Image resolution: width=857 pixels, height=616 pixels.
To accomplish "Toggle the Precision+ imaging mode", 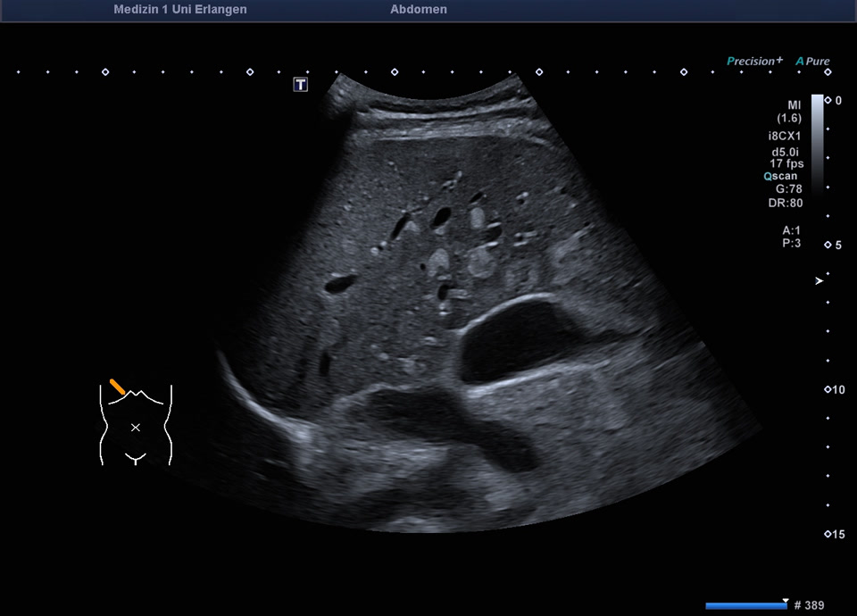I will tap(754, 62).
